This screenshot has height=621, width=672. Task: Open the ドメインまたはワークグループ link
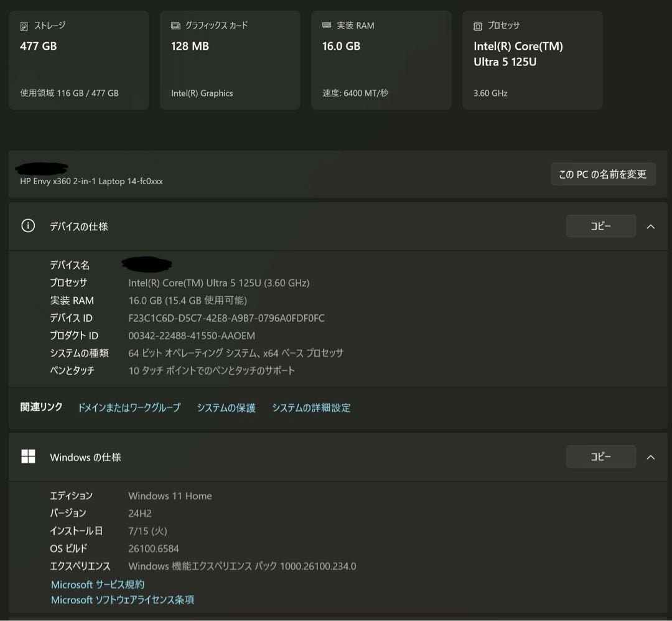click(x=129, y=408)
